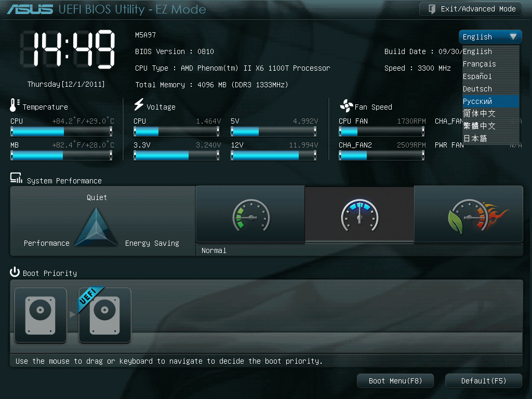Screen dimensions: 532x399
Task: Select Français in the language list
Action: 490,64
